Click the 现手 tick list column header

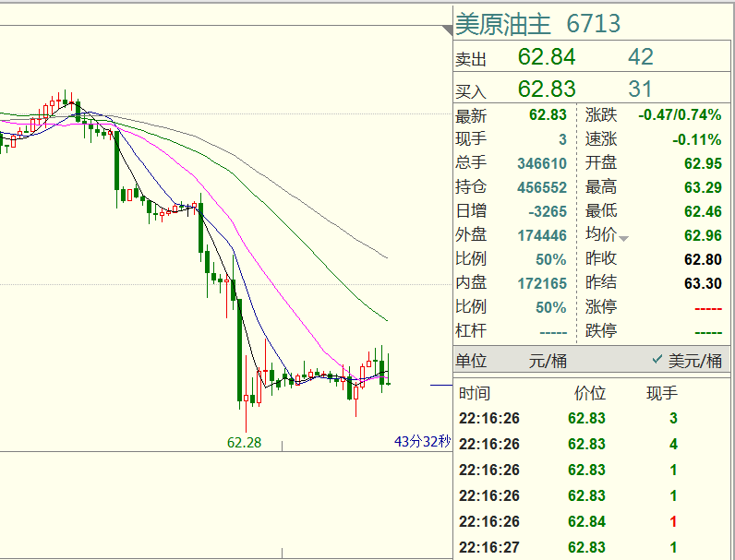662,393
